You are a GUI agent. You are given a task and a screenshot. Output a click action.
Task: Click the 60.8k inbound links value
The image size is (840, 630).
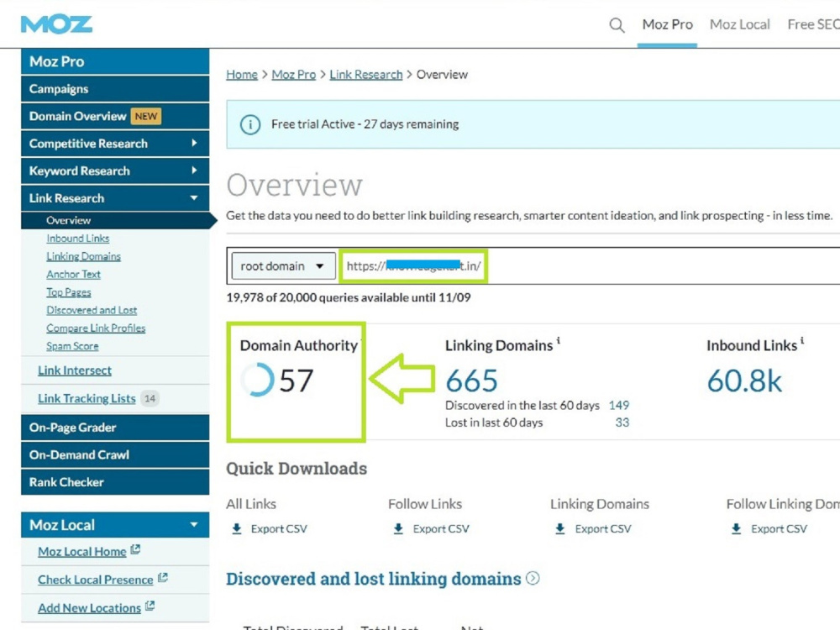click(744, 381)
